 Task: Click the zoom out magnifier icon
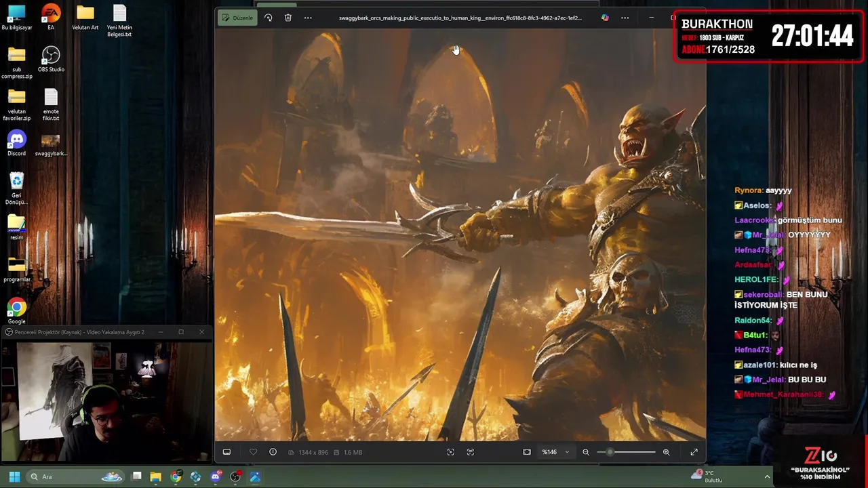(x=586, y=452)
